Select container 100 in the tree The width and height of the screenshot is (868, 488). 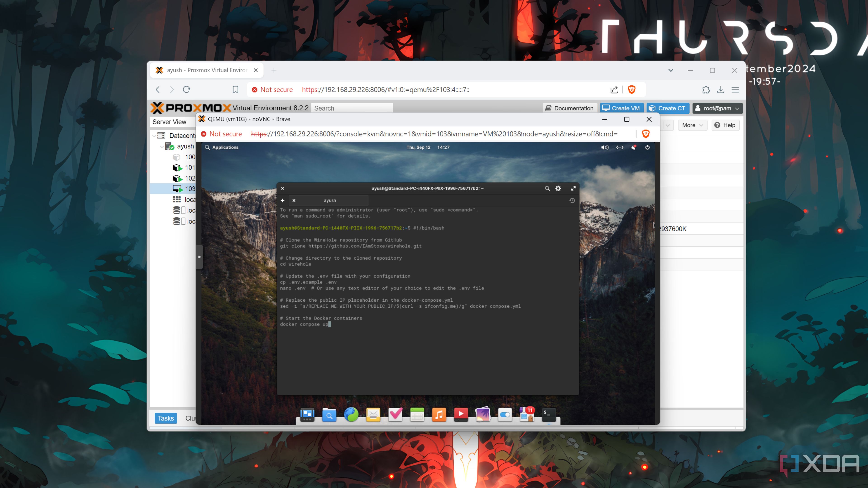pyautogui.click(x=184, y=157)
